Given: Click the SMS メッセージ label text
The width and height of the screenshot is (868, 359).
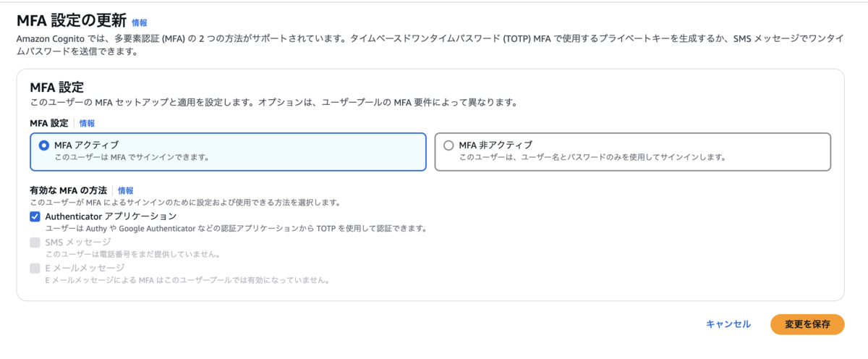Looking at the screenshot, I should 78,242.
